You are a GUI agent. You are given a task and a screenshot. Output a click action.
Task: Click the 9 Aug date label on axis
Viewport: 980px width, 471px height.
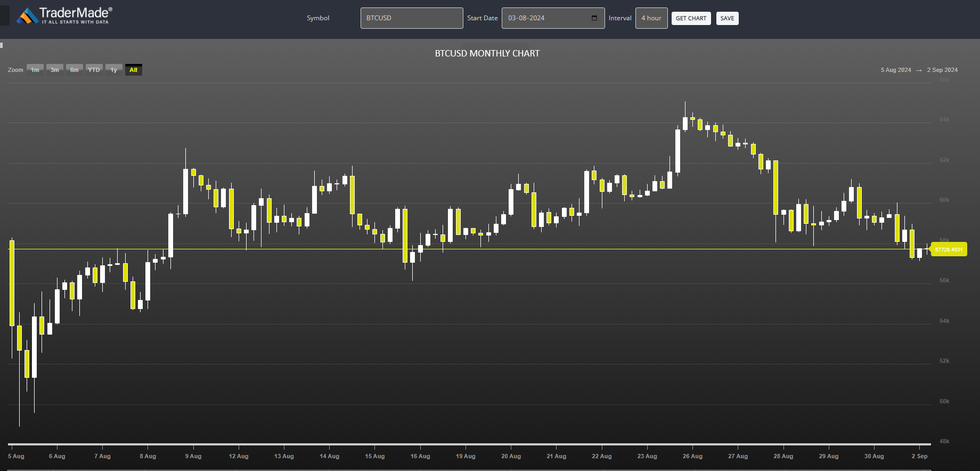point(193,456)
